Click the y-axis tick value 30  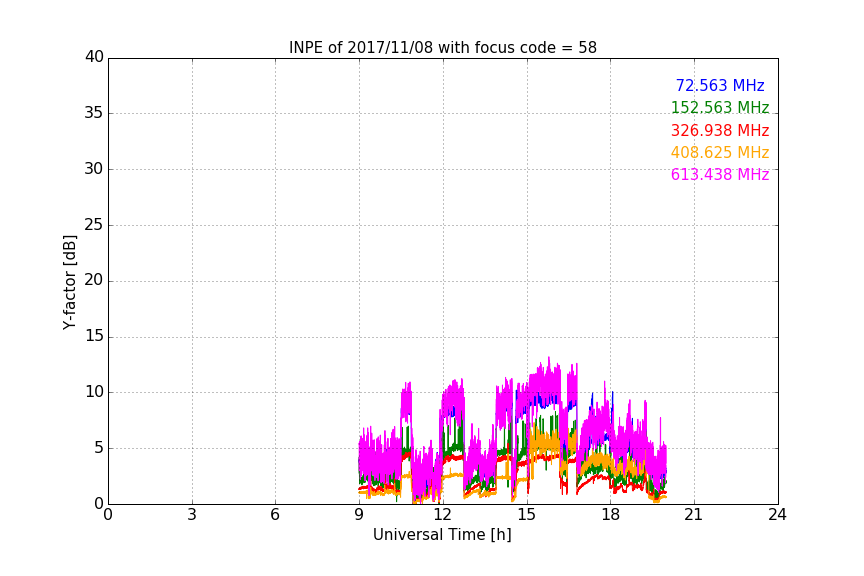pyautogui.click(x=94, y=169)
